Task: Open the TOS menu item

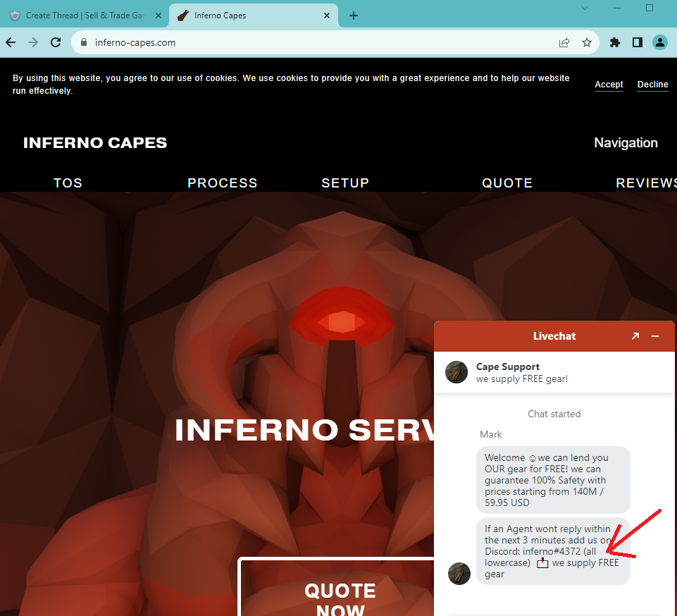Action: pos(68,183)
